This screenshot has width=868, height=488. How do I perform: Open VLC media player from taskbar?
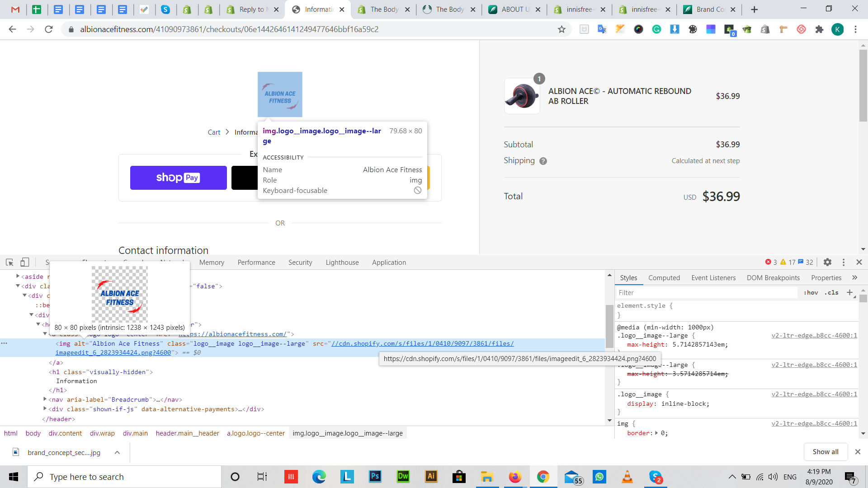[627, 477]
